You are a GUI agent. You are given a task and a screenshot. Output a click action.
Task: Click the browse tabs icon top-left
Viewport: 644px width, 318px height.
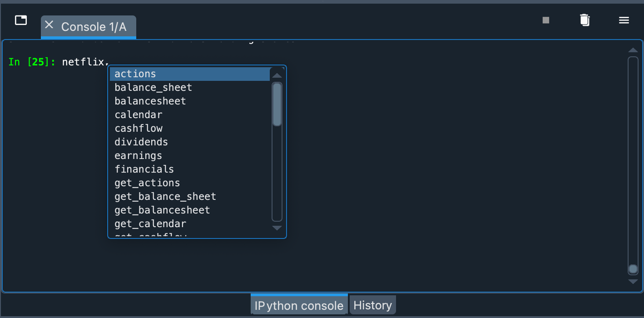(20, 20)
